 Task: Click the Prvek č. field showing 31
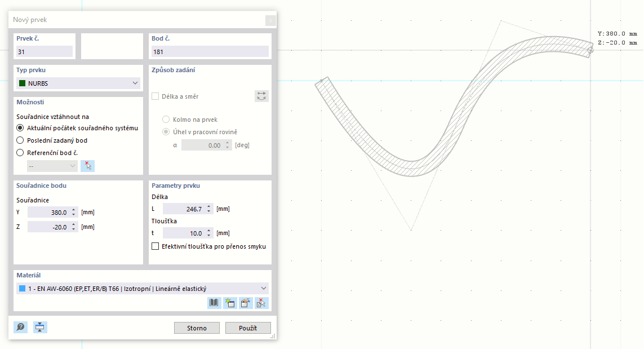[x=45, y=51]
